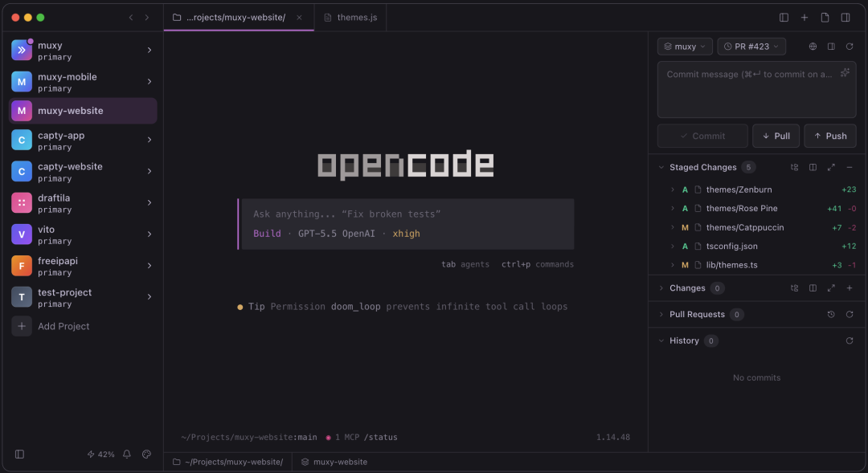Close the muxy-website tab
The height and width of the screenshot is (473, 868).
pos(299,18)
